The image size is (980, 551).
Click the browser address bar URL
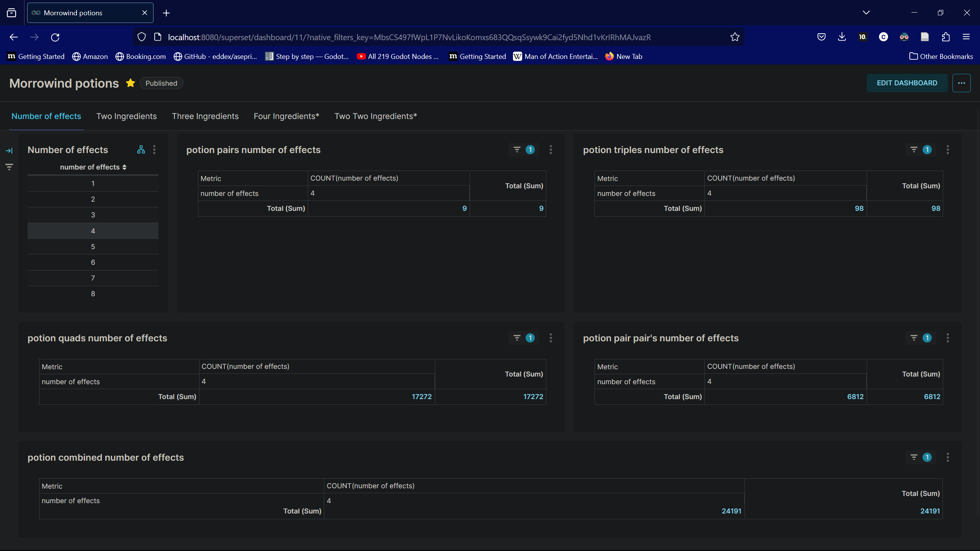(x=409, y=37)
